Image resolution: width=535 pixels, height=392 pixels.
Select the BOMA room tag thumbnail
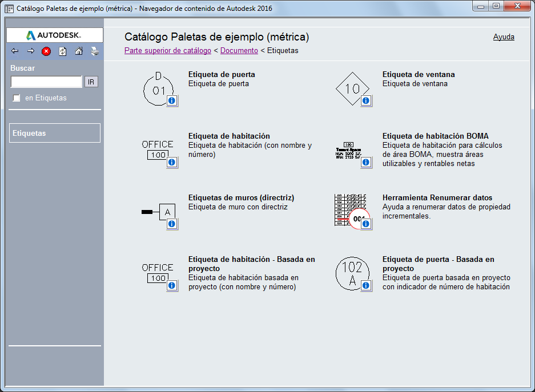[348, 151]
